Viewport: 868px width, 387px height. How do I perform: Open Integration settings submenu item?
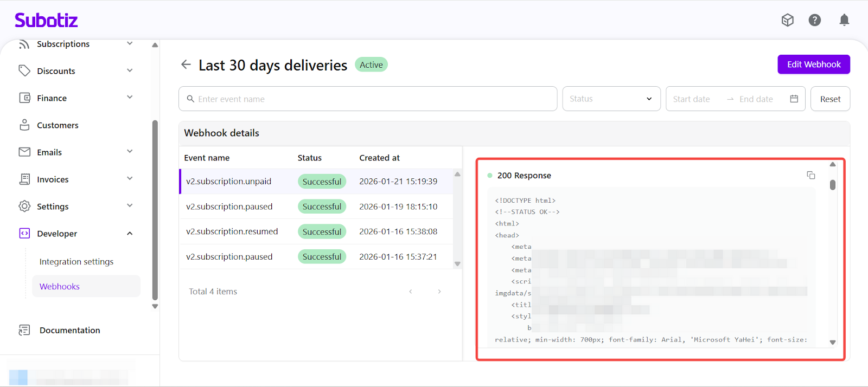click(76, 262)
